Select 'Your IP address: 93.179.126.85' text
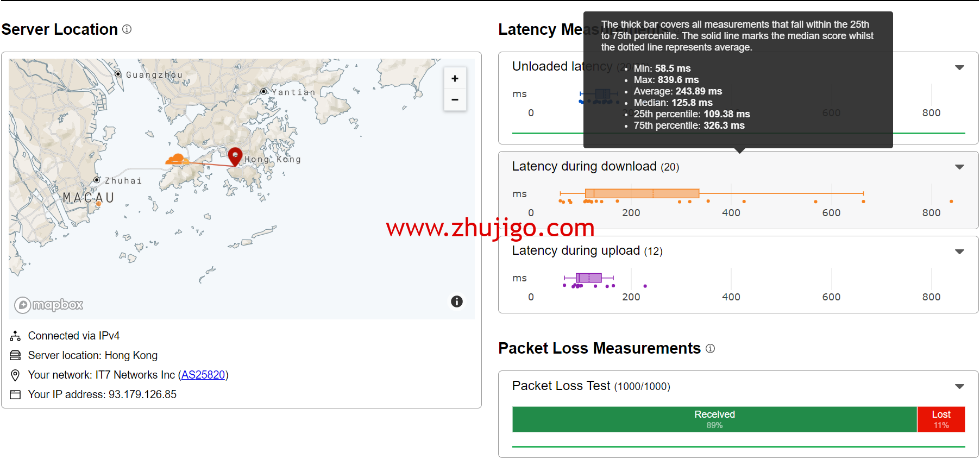Viewport: 980px width, 459px height. click(102, 395)
